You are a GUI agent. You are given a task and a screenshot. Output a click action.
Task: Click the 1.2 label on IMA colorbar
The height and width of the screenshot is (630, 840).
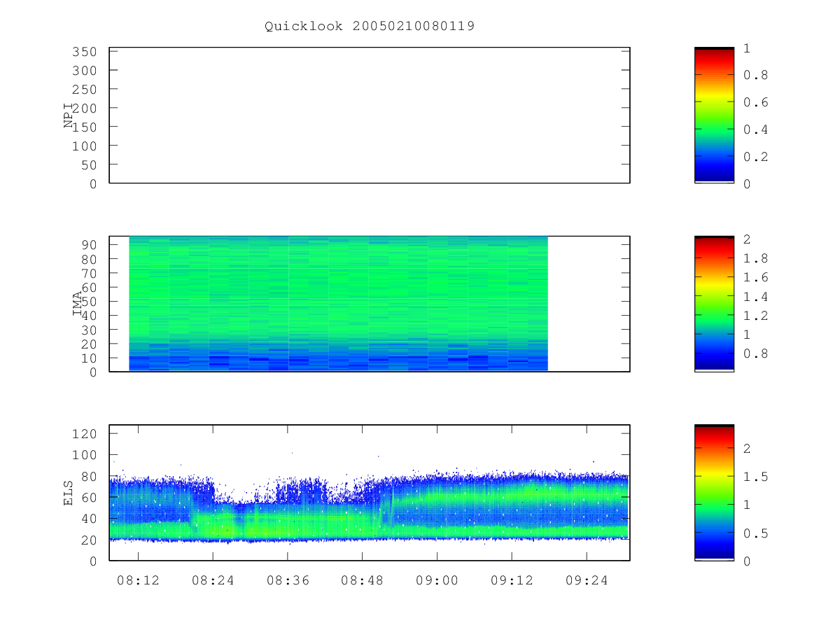coord(756,316)
